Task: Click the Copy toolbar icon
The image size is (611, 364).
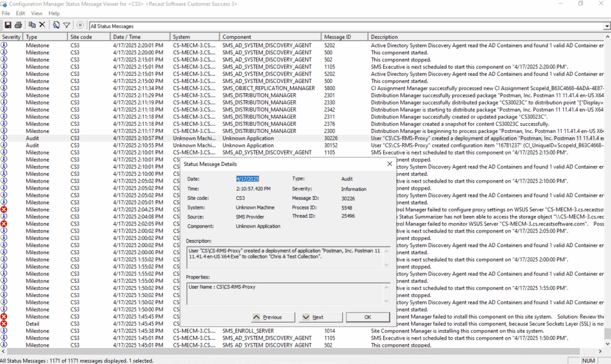Action: coord(32,25)
